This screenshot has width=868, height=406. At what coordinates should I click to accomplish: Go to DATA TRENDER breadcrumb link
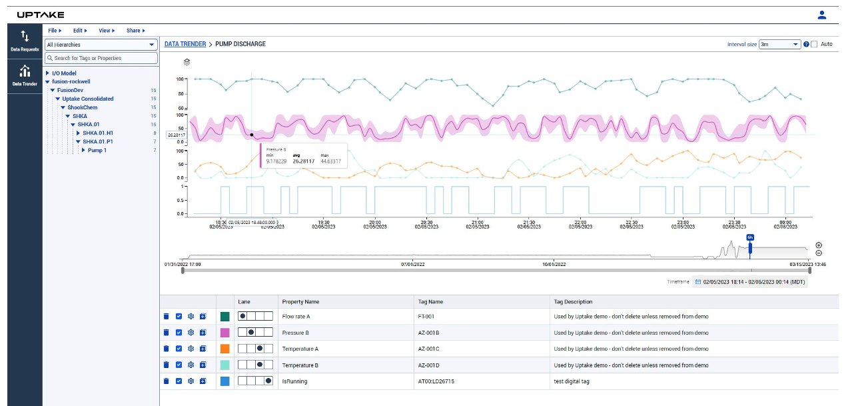(185, 44)
